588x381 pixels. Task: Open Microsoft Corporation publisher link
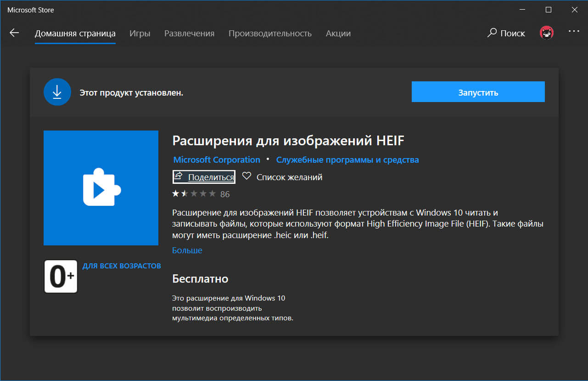click(x=217, y=160)
